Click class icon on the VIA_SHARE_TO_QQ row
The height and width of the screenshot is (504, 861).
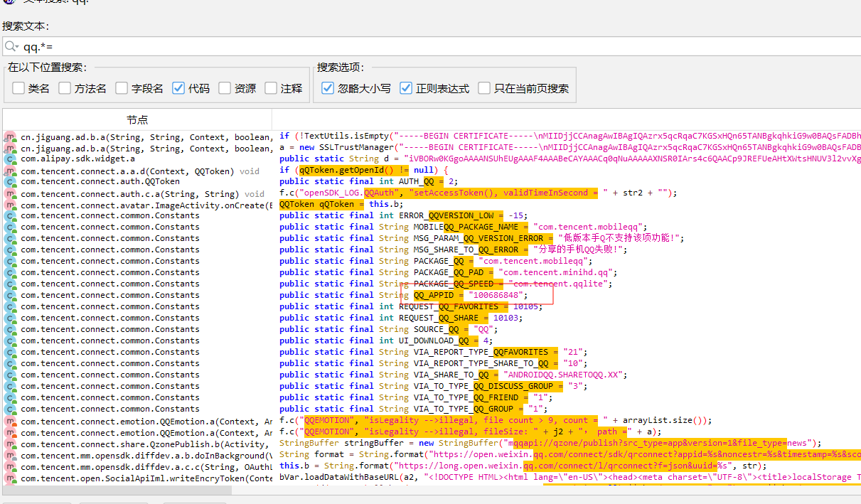[x=11, y=375]
